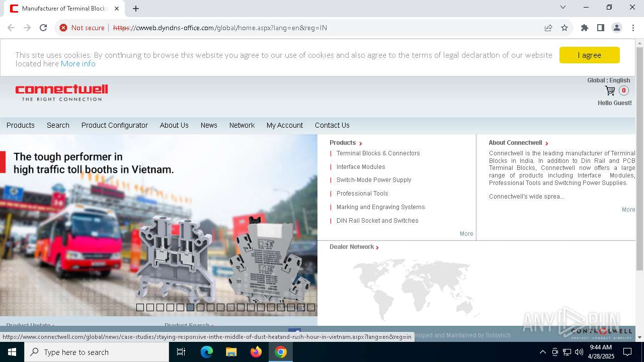This screenshot has width=644, height=362.
Task: Open the Windows Start menu
Action: 12,352
